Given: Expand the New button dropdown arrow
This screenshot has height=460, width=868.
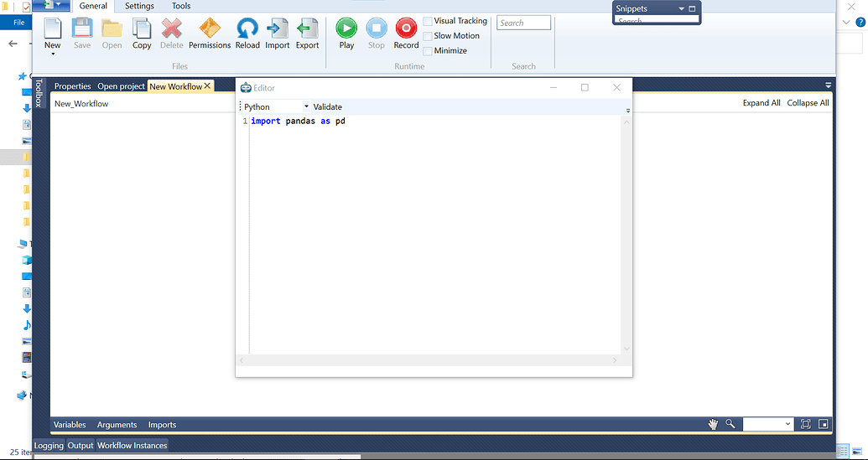Looking at the screenshot, I should point(53,54).
